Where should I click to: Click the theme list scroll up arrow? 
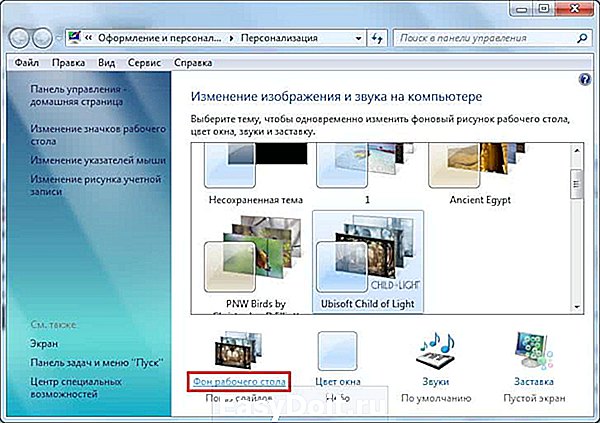577,150
